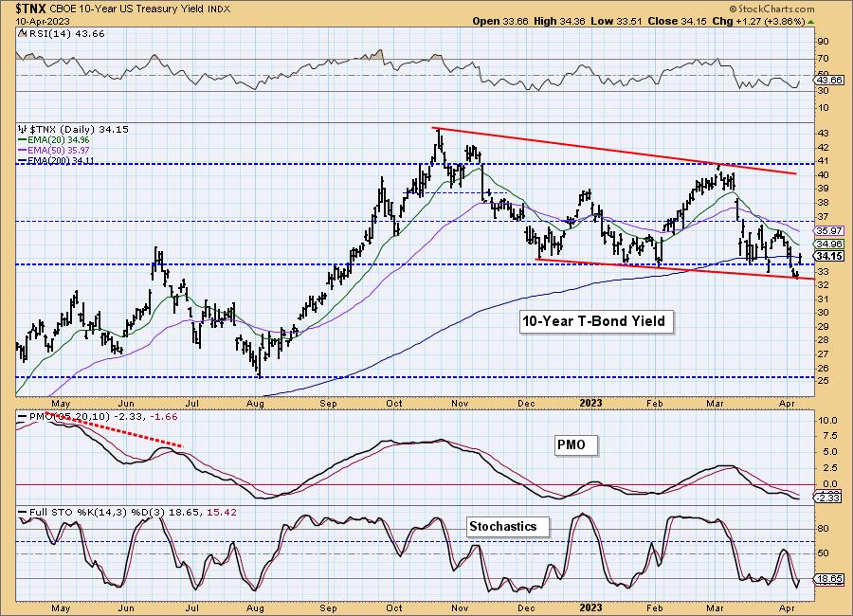The height and width of the screenshot is (616, 853).
Task: Click the 90 label on the RSI axis
Action: point(823,42)
